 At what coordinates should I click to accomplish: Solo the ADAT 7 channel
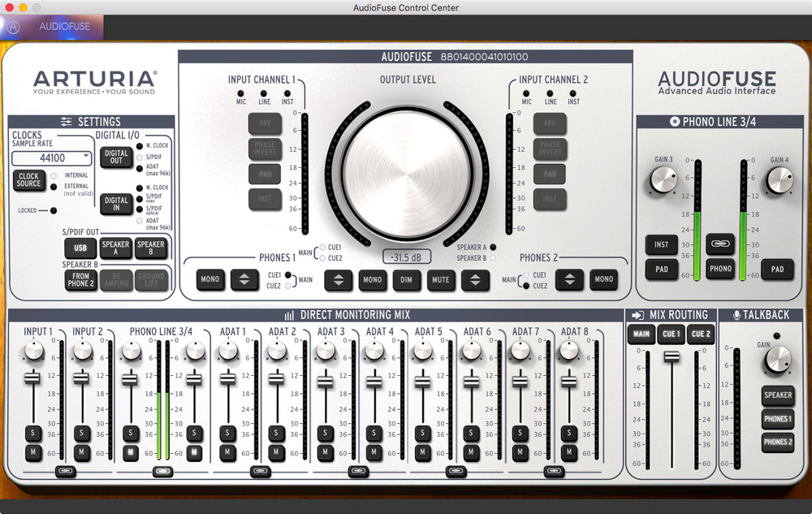520,434
